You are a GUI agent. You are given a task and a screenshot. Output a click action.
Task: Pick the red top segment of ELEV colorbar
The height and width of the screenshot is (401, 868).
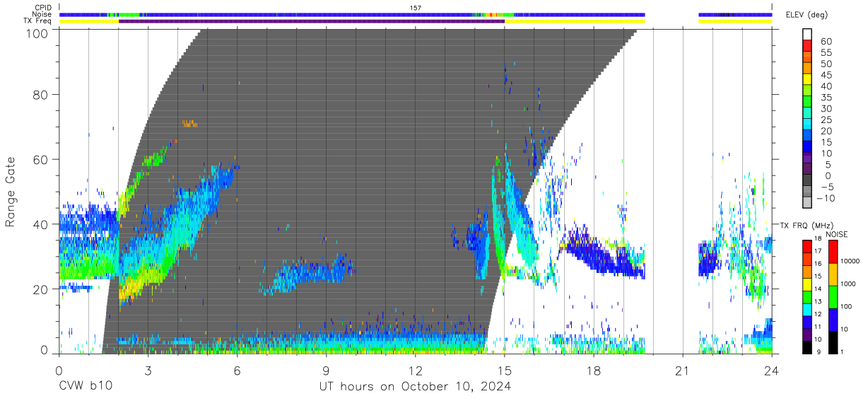pyautogui.click(x=807, y=46)
